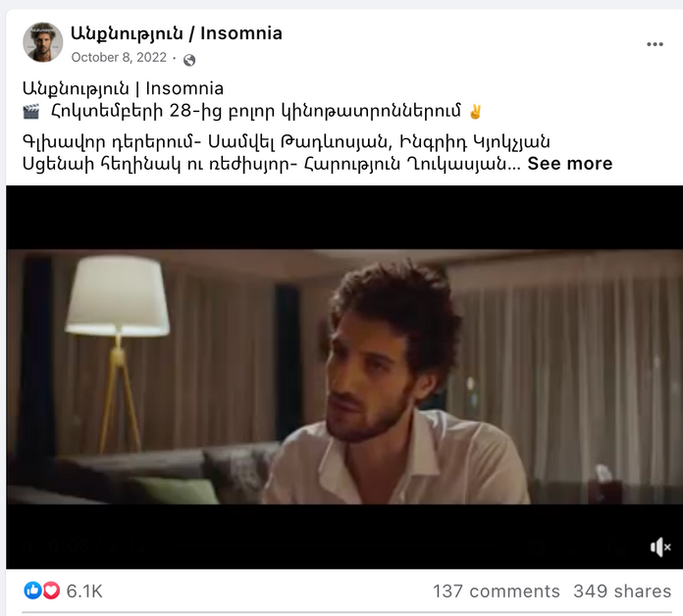This screenshot has height=616, width=683.
Task: View the 349 shares list
Action: [x=622, y=591]
